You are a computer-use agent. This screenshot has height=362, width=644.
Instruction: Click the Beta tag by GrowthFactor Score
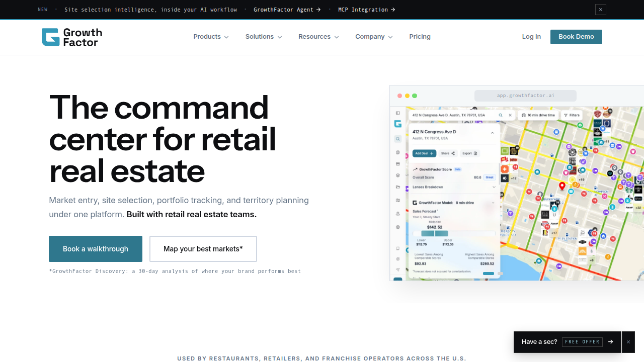[x=458, y=169]
